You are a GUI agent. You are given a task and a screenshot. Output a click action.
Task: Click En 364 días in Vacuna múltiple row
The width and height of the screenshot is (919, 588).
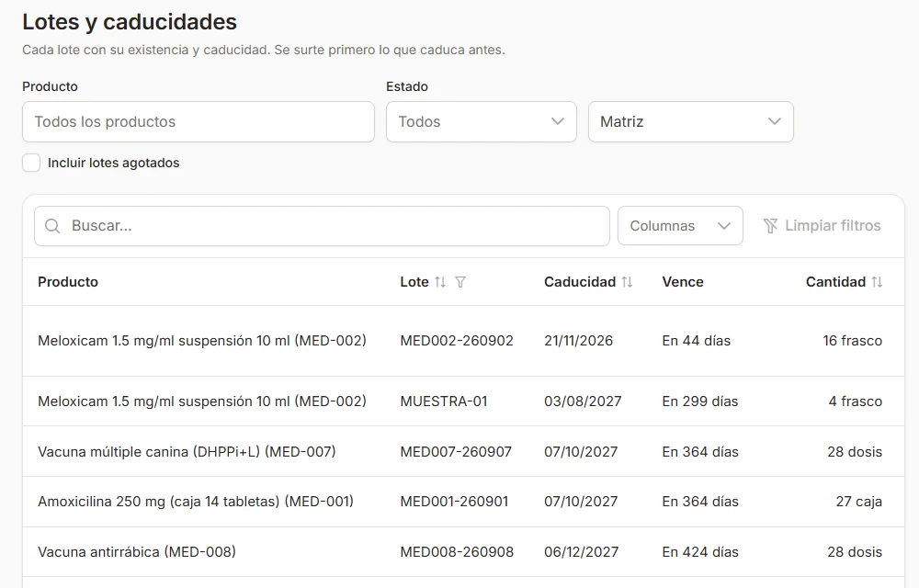[700, 451]
